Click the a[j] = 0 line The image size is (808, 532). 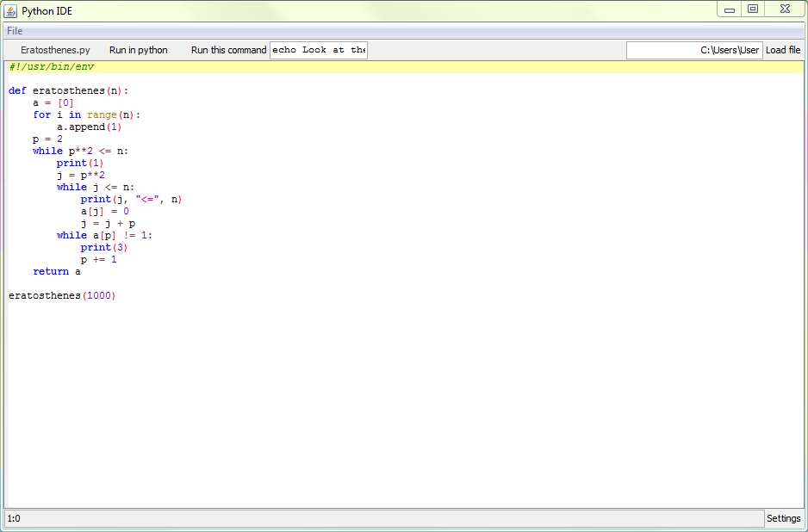tap(104, 211)
